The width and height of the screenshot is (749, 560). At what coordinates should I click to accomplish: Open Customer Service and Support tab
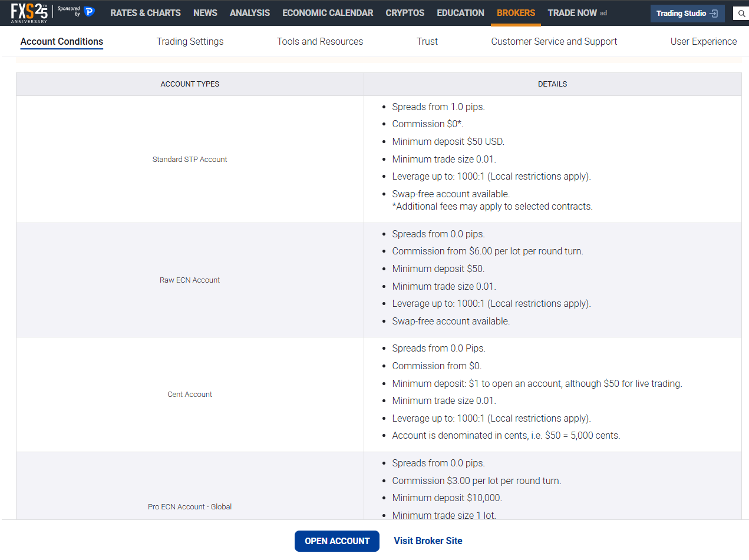554,41
